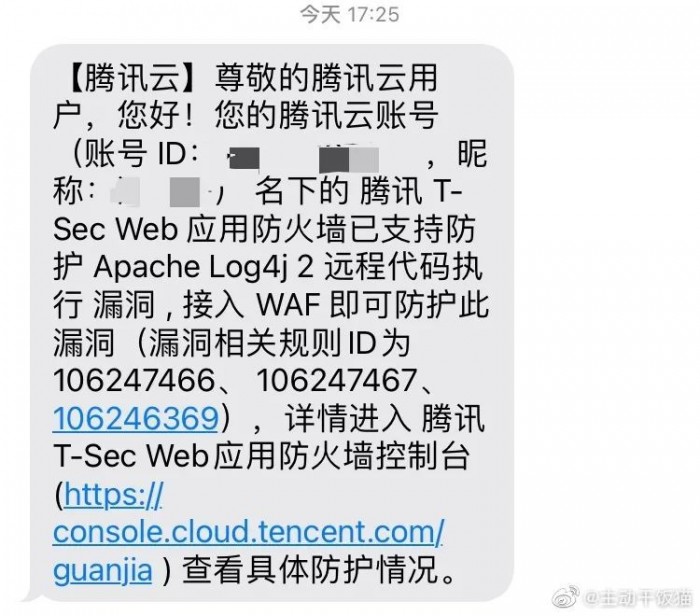Screen dimensions: 700x616
Task: Tap the rule ID 106247466 text
Action: pos(134,380)
